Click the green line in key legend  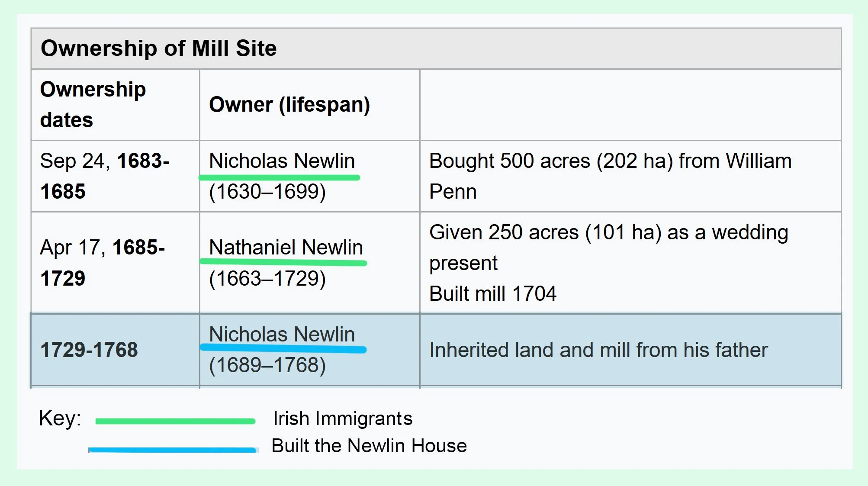point(175,421)
